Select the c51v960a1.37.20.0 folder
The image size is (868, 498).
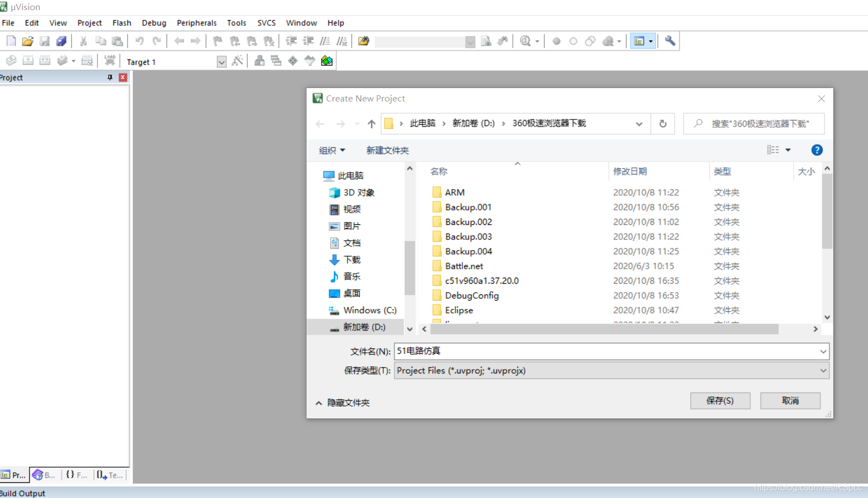coord(482,281)
